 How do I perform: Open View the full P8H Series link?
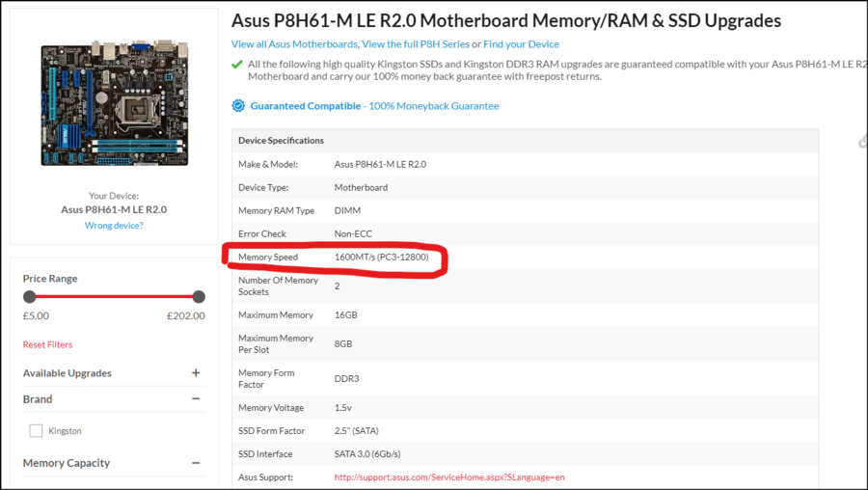[x=415, y=44]
